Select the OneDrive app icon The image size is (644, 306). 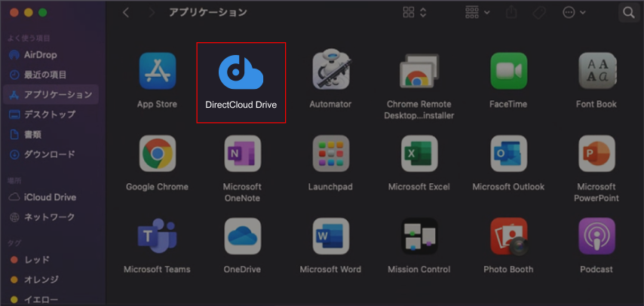click(x=242, y=236)
